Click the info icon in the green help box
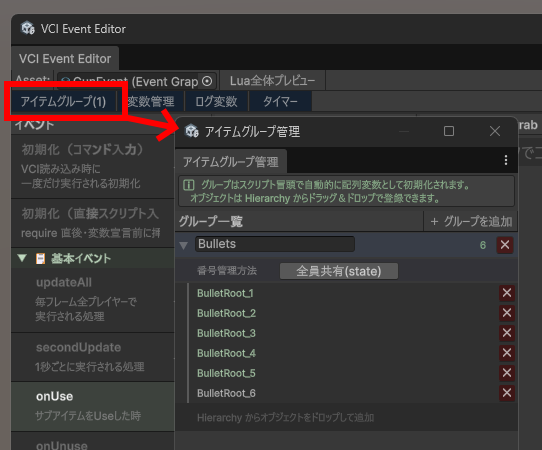 coord(188,185)
